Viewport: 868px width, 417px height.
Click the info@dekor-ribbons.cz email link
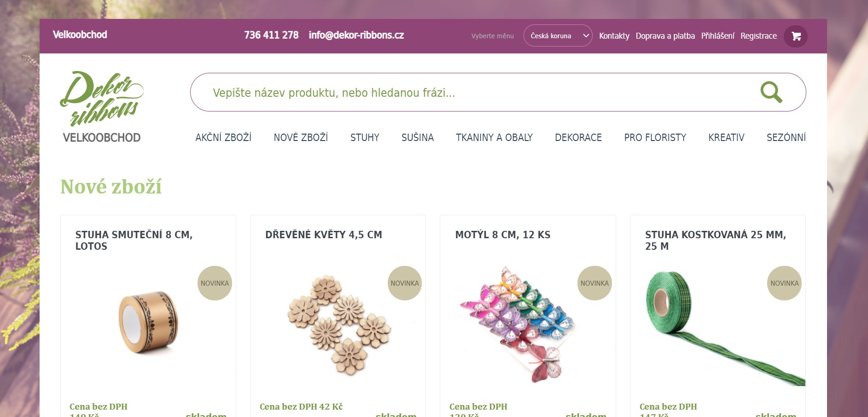(356, 35)
